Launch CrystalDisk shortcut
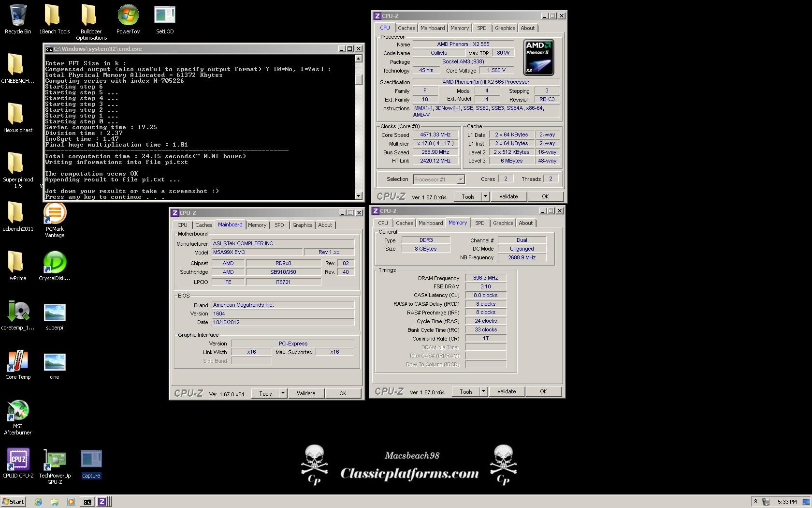This screenshot has width=812, height=508. [x=55, y=266]
